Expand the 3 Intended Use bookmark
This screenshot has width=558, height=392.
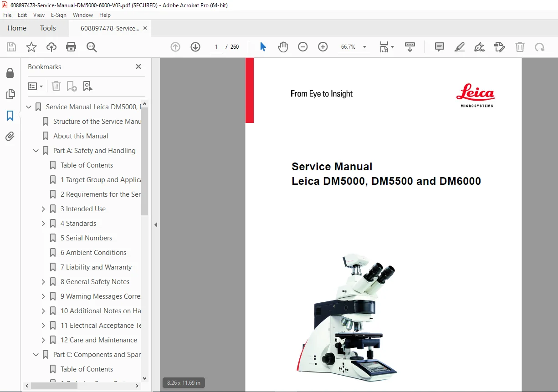43,209
